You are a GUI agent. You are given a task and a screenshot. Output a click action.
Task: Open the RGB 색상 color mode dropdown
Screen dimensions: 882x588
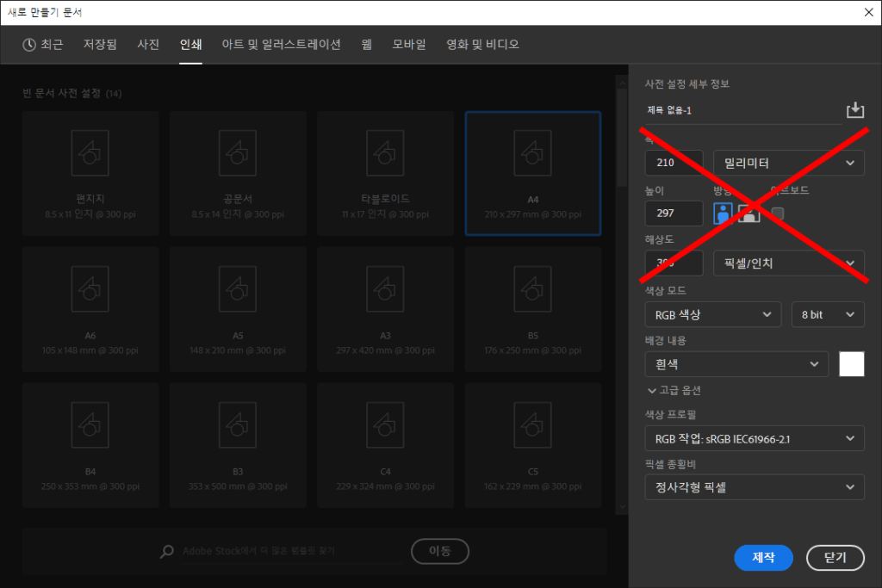712,315
